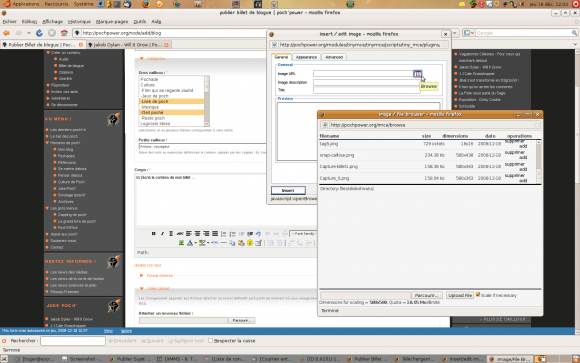Reload the page with Firefox refresh icon
The height and width of the screenshot is (363, 580).
point(39,33)
